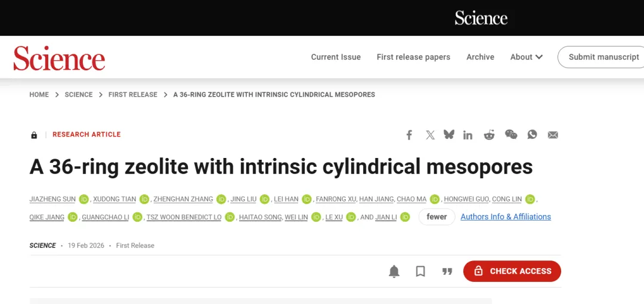Share article on Reddit
Image resolution: width=644 pixels, height=304 pixels.
pyautogui.click(x=489, y=135)
